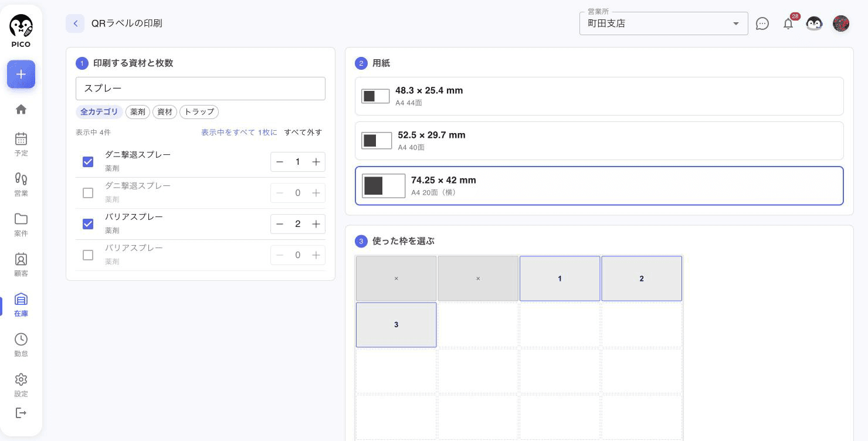The height and width of the screenshot is (441, 868).
Task: Click the PICO penguin logo
Action: [x=21, y=30]
